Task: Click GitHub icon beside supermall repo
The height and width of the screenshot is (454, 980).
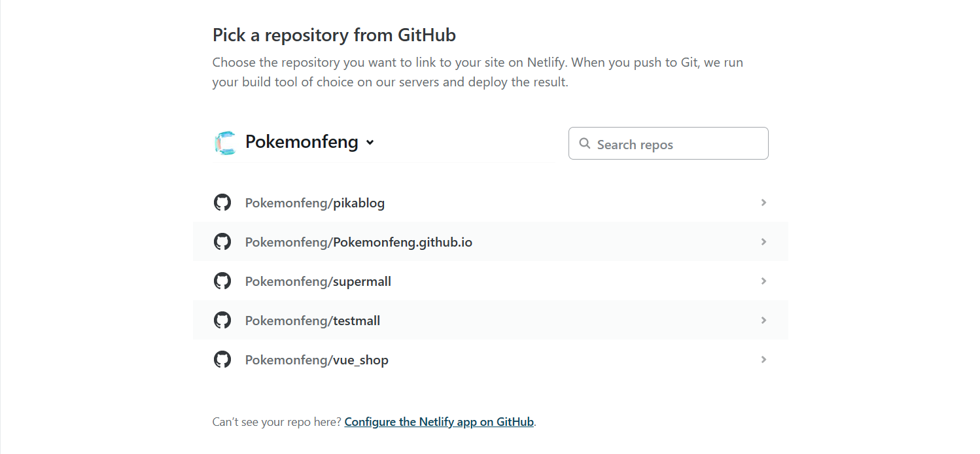Action: coord(222,281)
